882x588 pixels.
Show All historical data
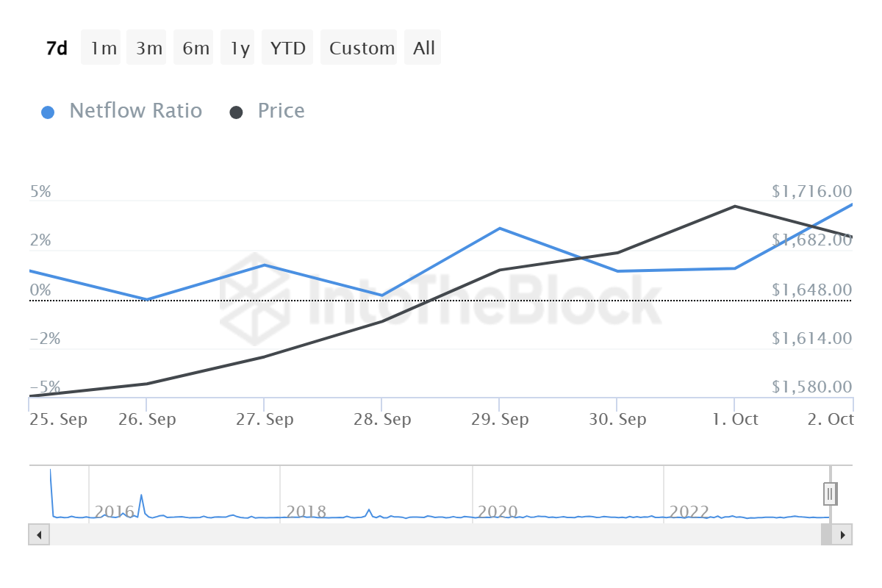(x=424, y=49)
